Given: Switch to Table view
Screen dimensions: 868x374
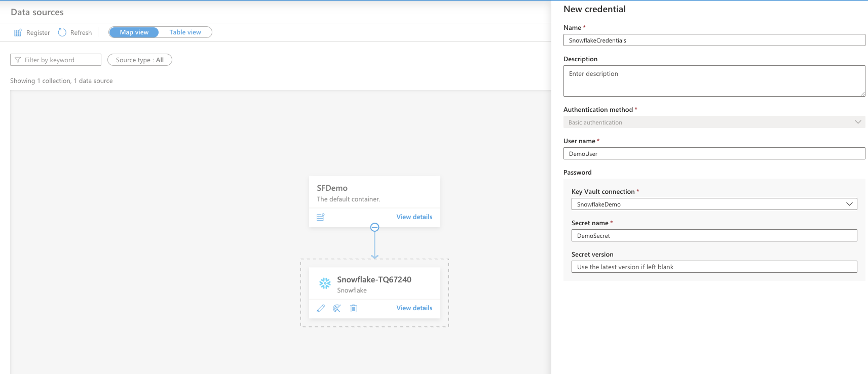Looking at the screenshot, I should [x=185, y=32].
